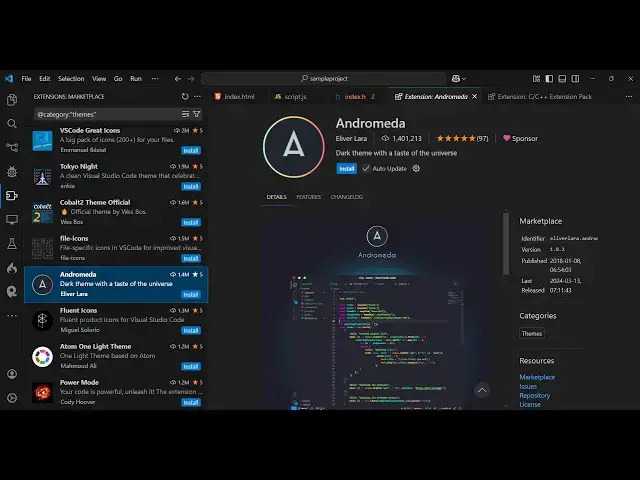
Task: Open the Copilot chat icon
Action: click(x=456, y=78)
